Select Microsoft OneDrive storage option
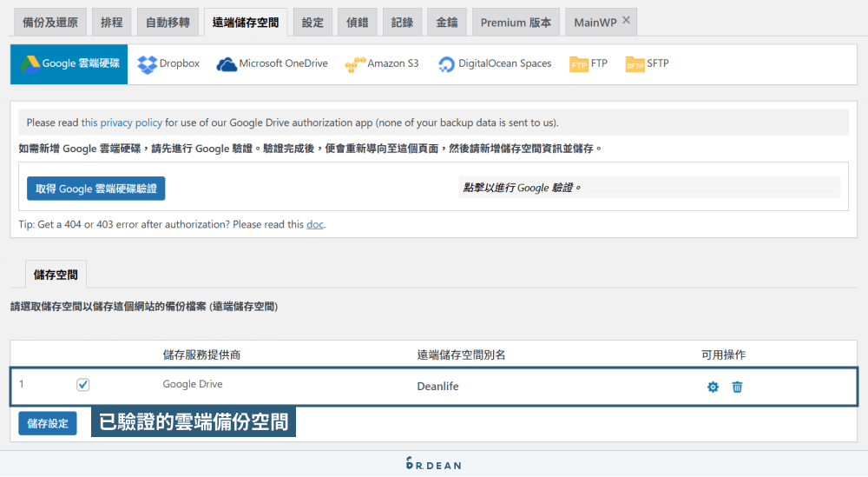Screen dimensions: 868x477 pos(272,64)
